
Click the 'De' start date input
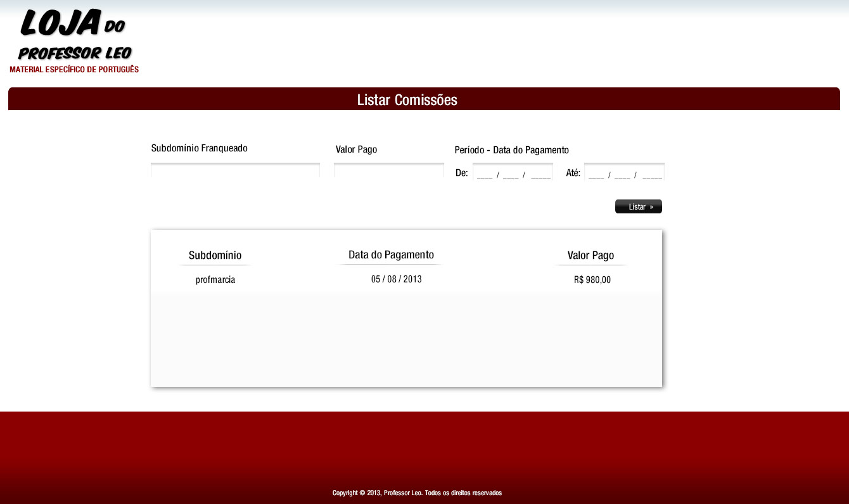pyautogui.click(x=513, y=172)
